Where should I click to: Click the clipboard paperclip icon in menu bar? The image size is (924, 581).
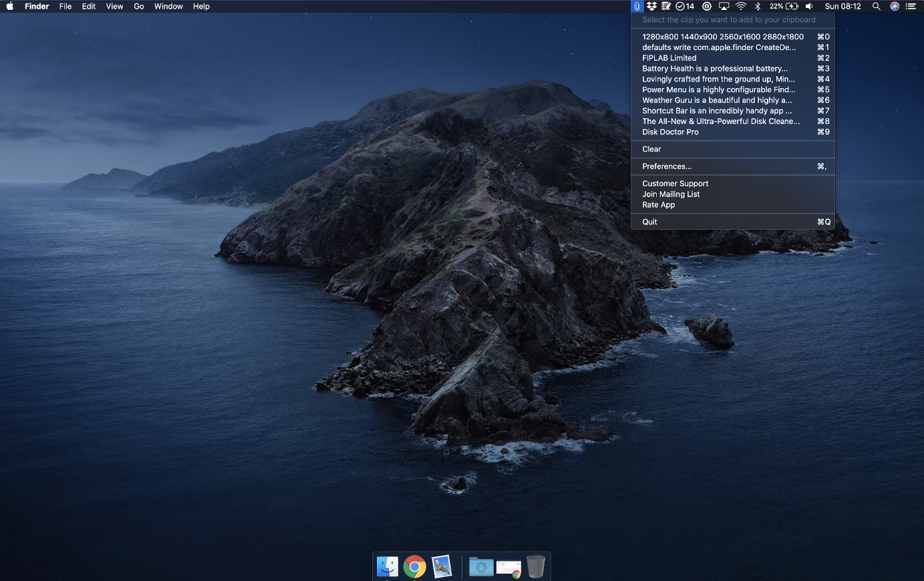(637, 6)
